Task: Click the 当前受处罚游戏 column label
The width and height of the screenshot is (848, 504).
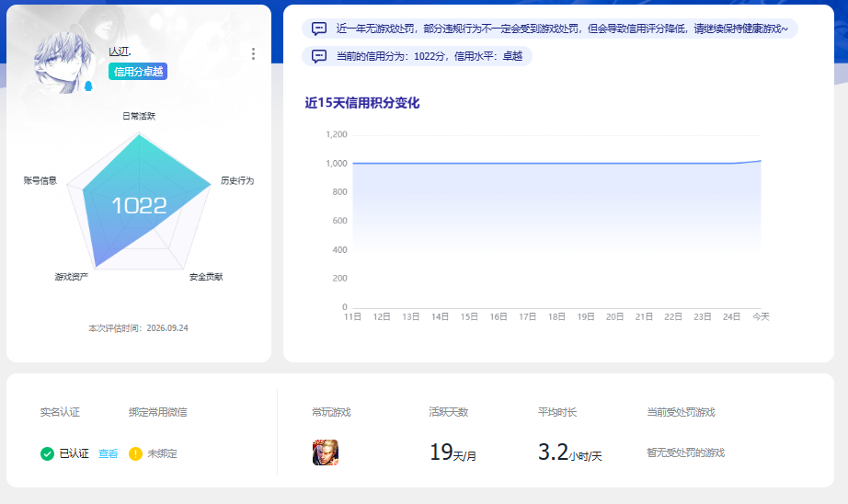Action: pyautogui.click(x=682, y=412)
